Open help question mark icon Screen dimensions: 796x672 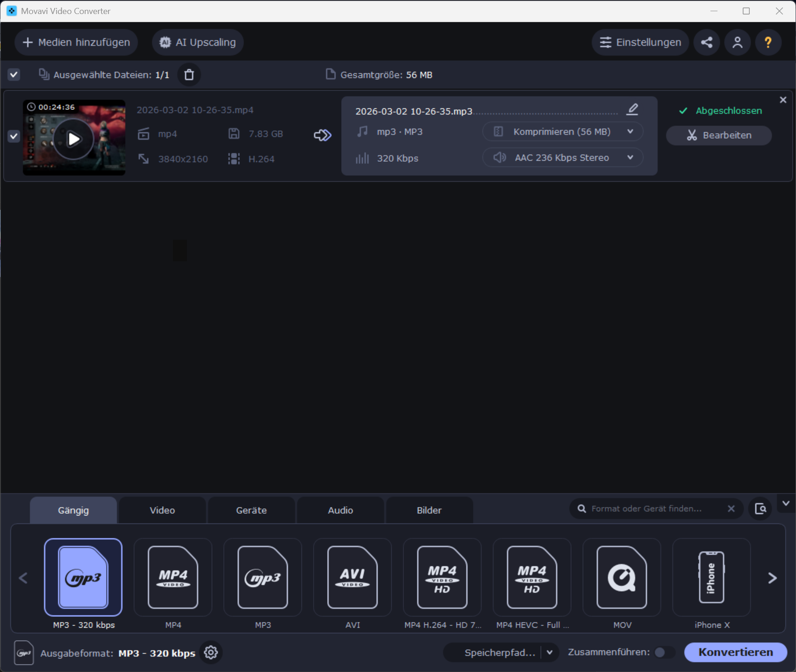point(768,43)
